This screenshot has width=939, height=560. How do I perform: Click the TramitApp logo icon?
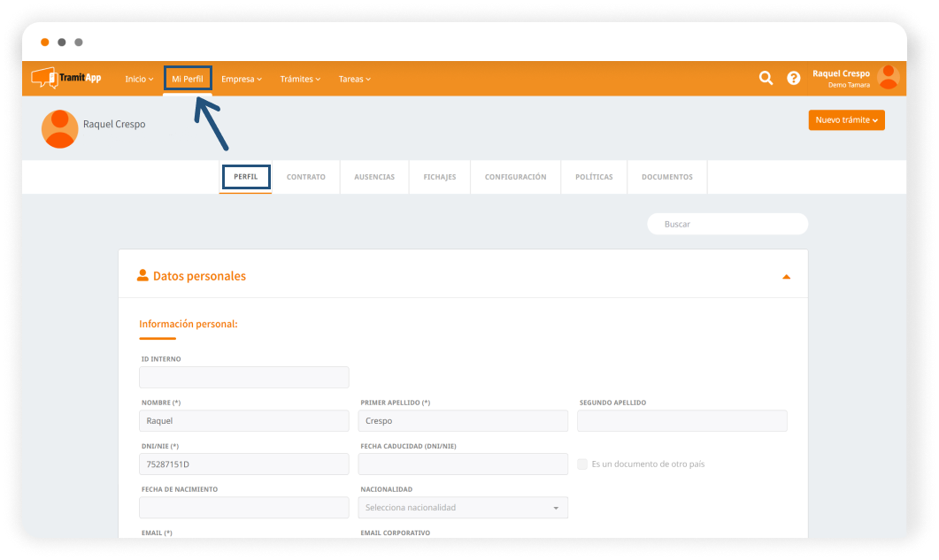(44, 78)
